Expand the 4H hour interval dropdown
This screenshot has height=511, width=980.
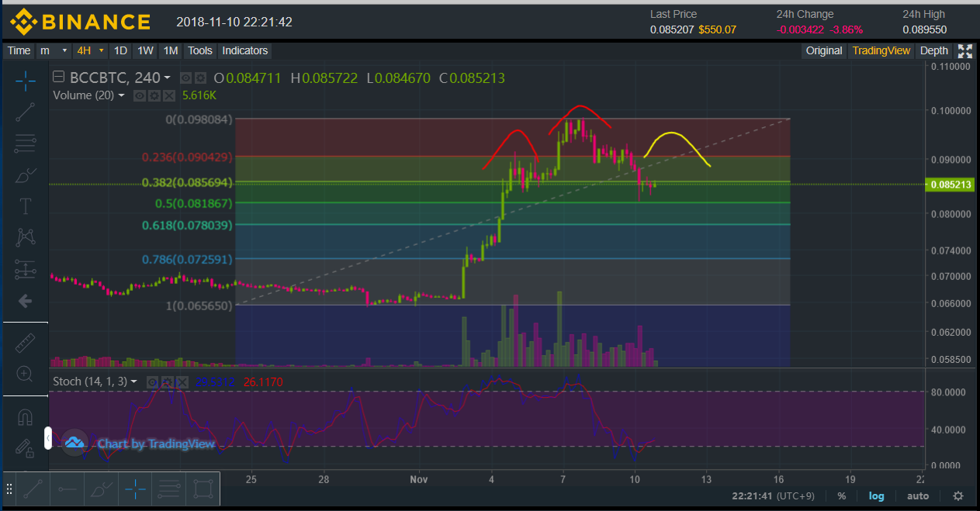90,50
